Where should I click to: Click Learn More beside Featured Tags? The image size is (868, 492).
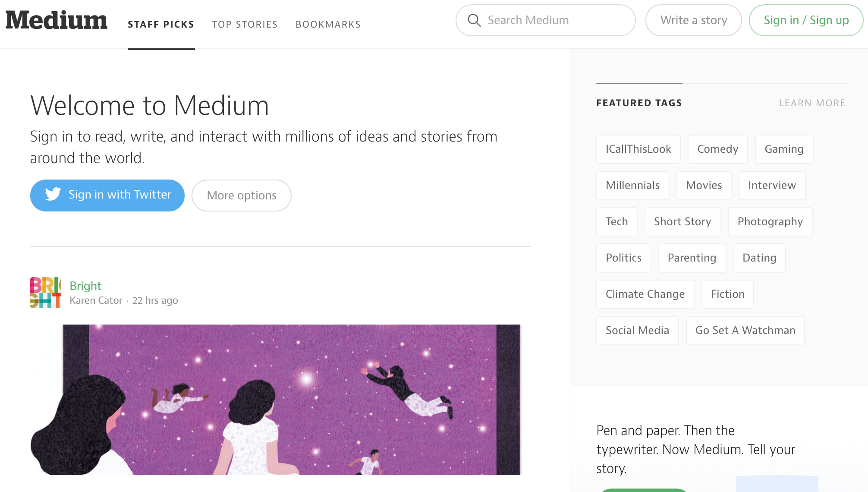click(x=812, y=103)
